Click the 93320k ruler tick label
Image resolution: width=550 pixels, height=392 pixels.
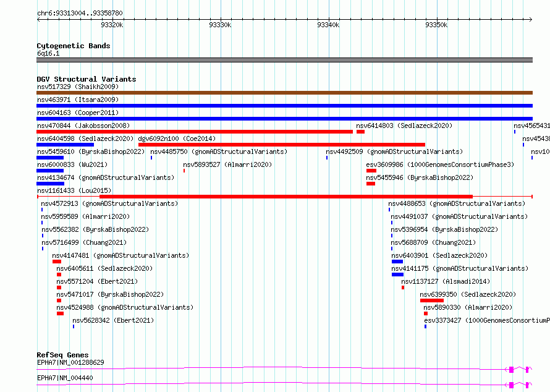[x=112, y=25]
